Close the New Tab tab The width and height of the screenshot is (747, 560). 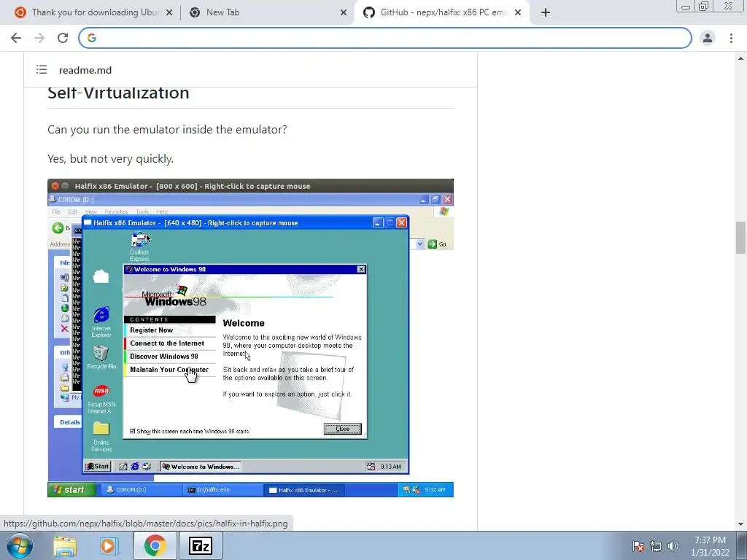coord(344,13)
